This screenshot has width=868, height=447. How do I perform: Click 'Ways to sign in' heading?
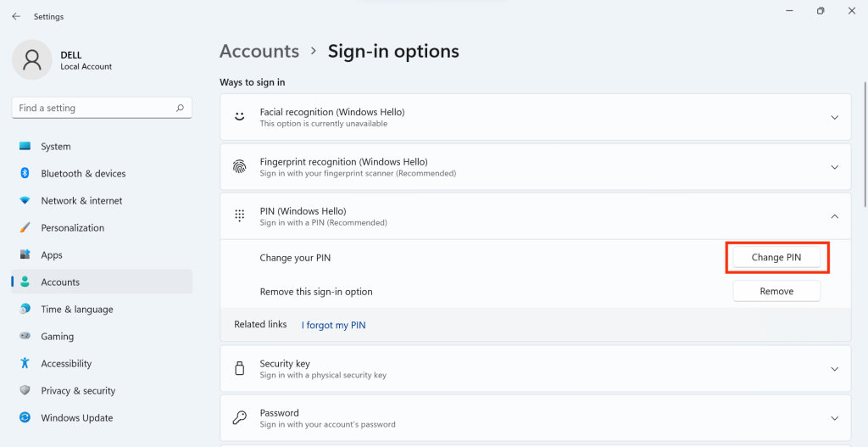(x=253, y=82)
